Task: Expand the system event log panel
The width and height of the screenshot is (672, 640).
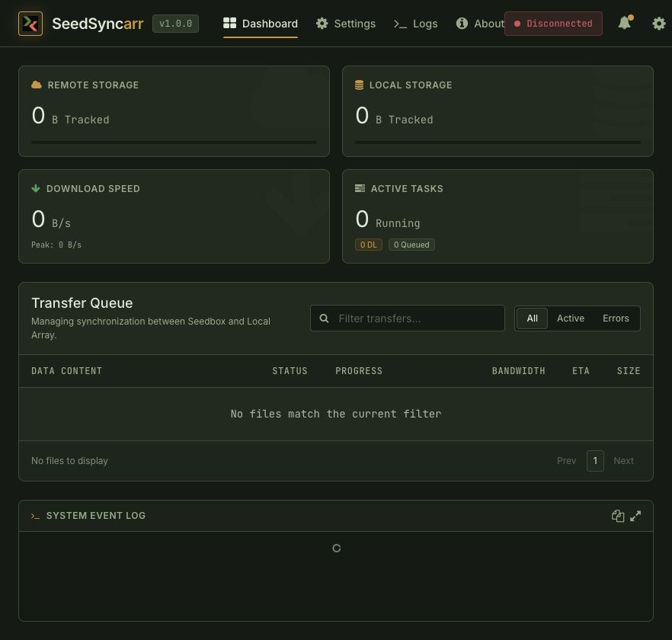Action: [635, 516]
